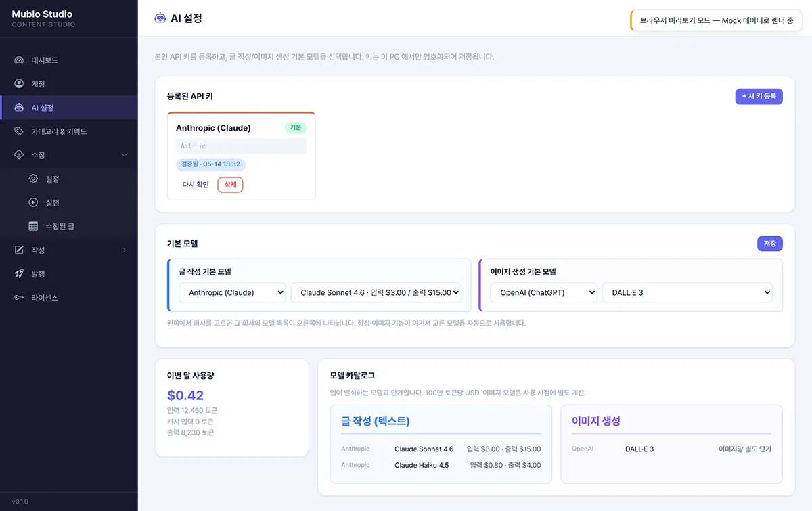Click 입력 $0.80 · 출력 $4.00 price
Image resolution: width=812 pixels, height=511 pixels.
point(504,465)
